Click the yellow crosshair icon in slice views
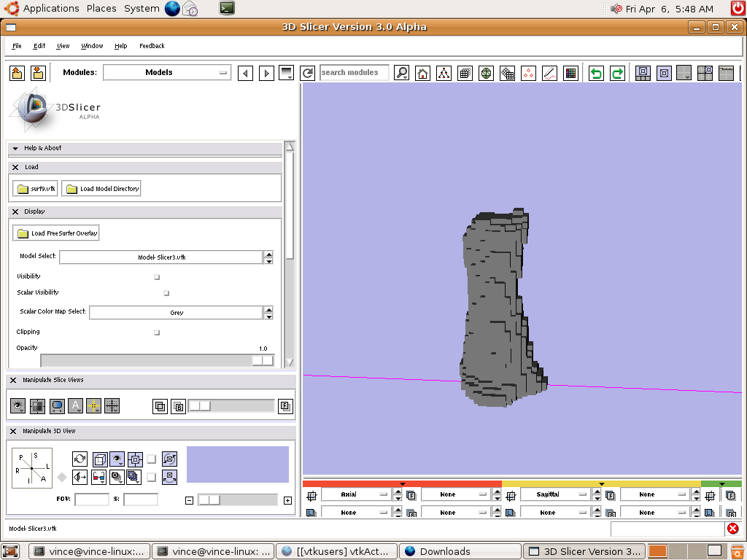Screen dimensions: 747x560 click(93, 406)
